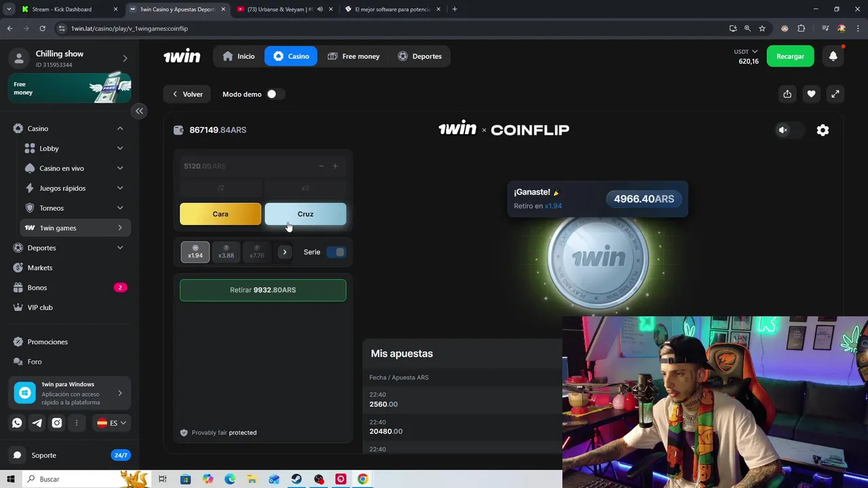
Task: Bet on Cara
Action: [x=220, y=214]
